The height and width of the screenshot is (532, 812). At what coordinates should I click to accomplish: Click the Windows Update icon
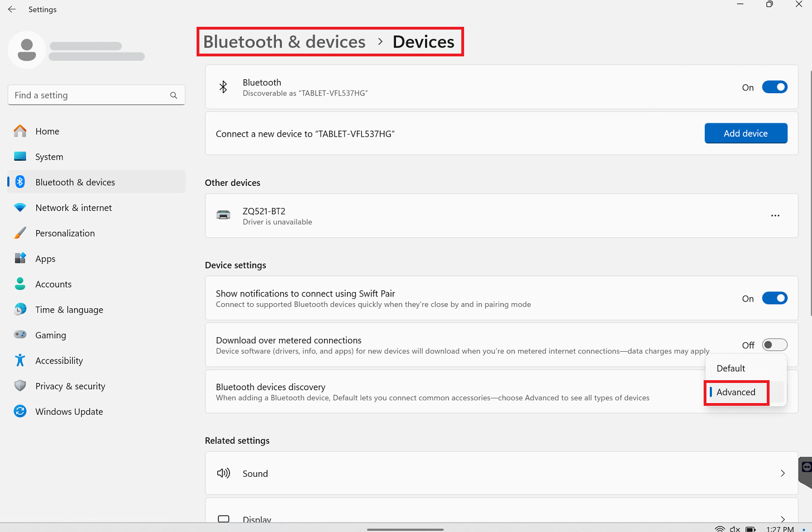click(x=20, y=411)
